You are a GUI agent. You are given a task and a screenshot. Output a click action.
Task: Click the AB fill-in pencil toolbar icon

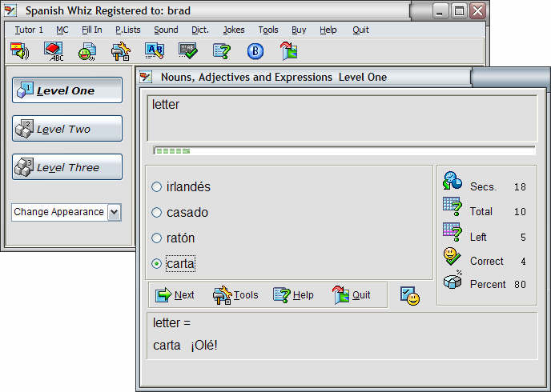tap(155, 51)
